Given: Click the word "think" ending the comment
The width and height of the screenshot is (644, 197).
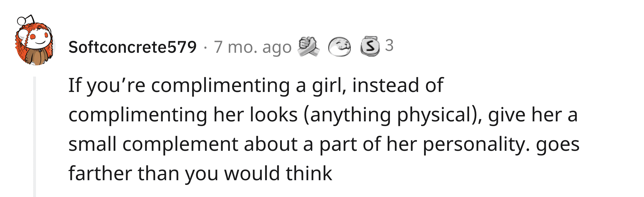Looking at the screenshot, I should [309, 173].
